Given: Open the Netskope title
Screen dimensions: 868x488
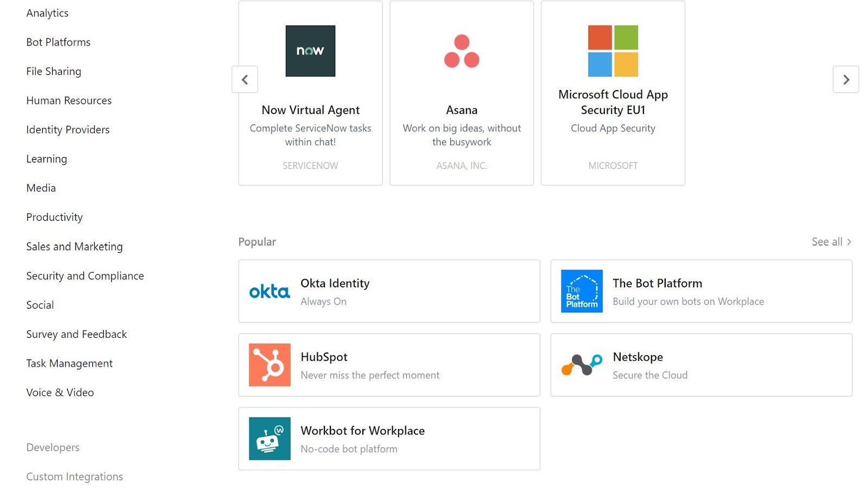Looking at the screenshot, I should point(638,357).
